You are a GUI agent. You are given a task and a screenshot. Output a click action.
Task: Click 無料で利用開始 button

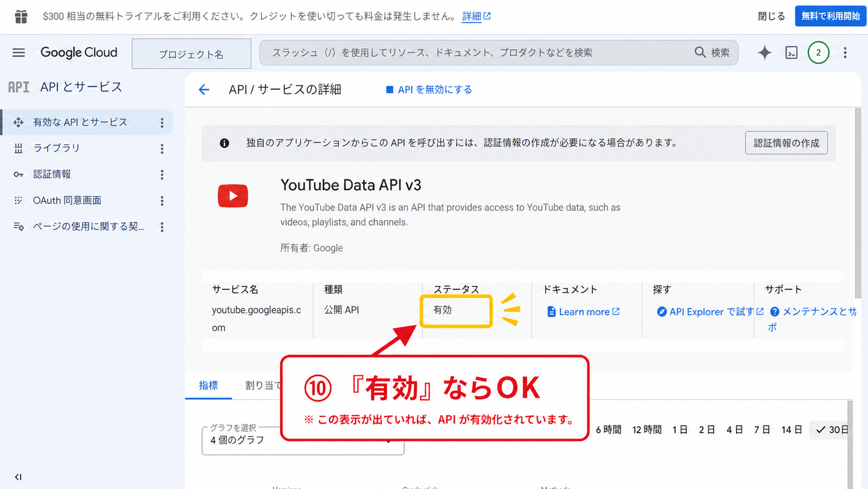830,16
